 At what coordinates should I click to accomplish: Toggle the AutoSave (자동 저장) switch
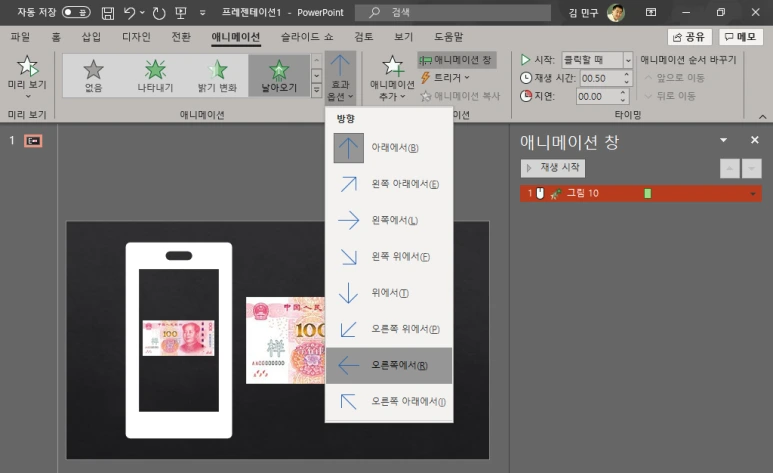click(76, 12)
